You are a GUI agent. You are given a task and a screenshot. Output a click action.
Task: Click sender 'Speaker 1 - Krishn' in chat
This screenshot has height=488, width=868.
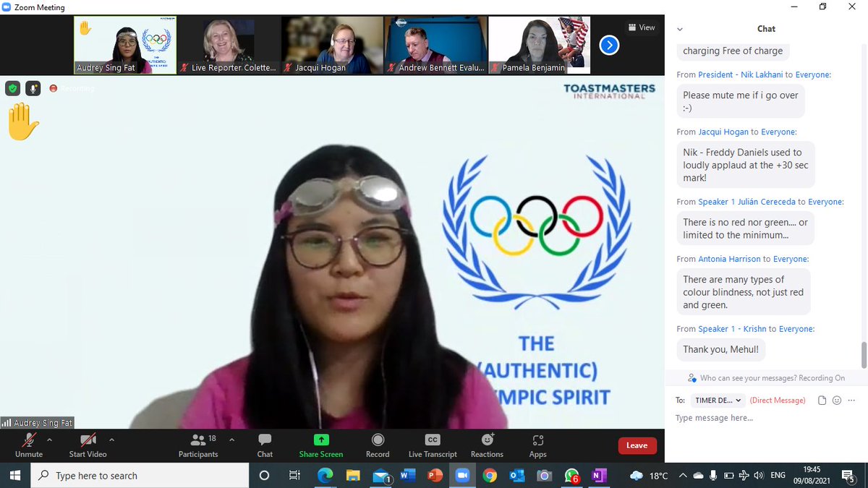732,329
